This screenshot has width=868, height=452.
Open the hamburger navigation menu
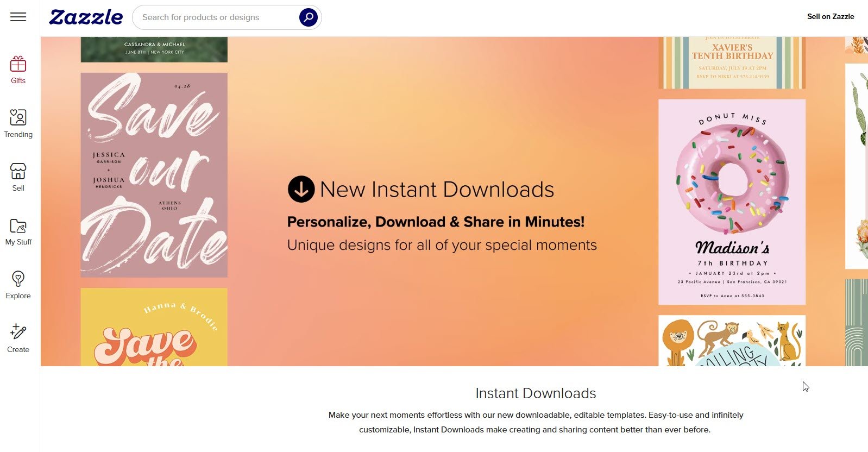coord(18,17)
